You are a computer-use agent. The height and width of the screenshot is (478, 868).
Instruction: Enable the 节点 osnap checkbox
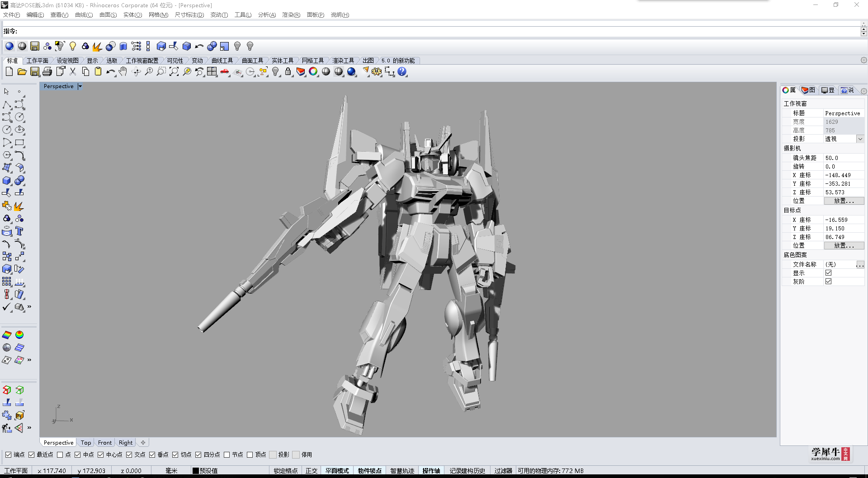(227, 455)
